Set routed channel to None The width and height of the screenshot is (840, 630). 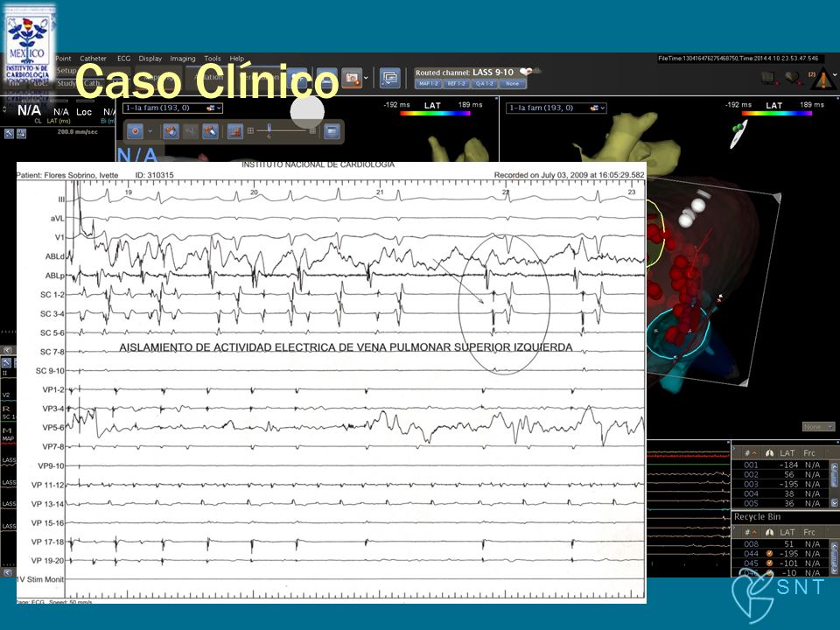click(513, 84)
